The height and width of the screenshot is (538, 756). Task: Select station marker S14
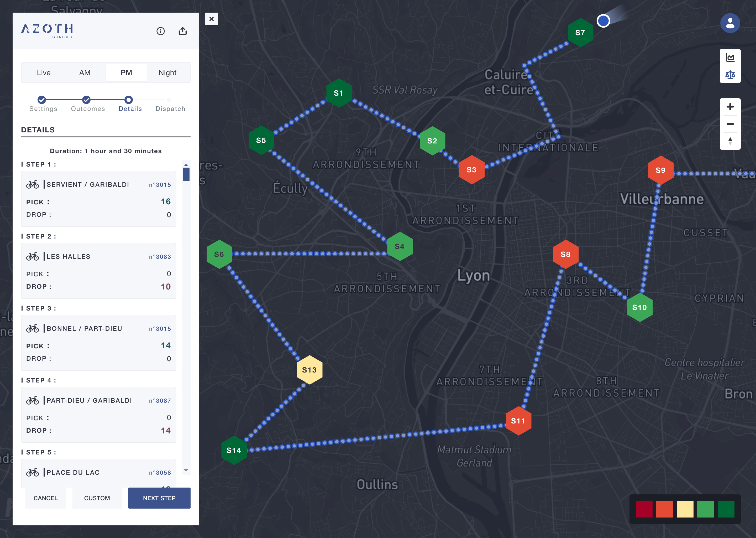(234, 450)
